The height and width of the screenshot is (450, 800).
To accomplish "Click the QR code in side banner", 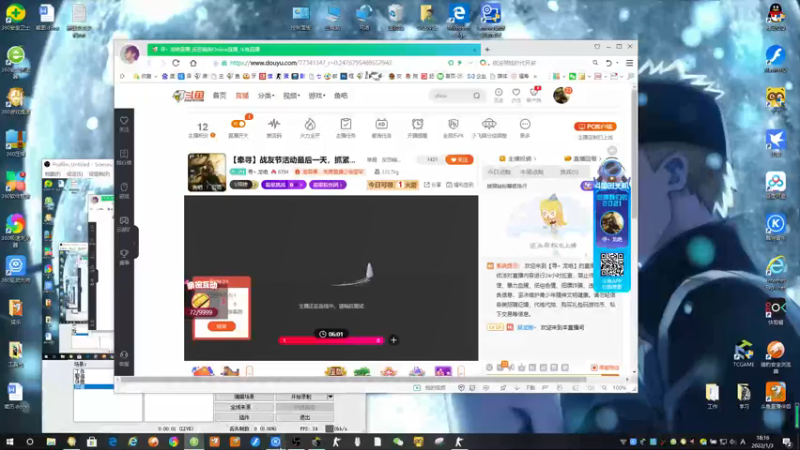I will [612, 264].
